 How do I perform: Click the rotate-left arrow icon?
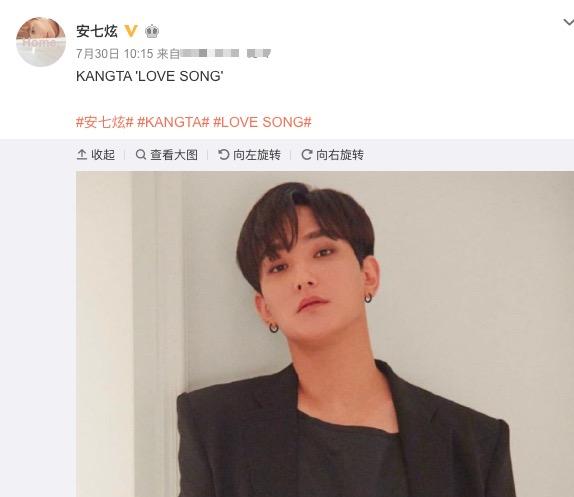click(223, 155)
